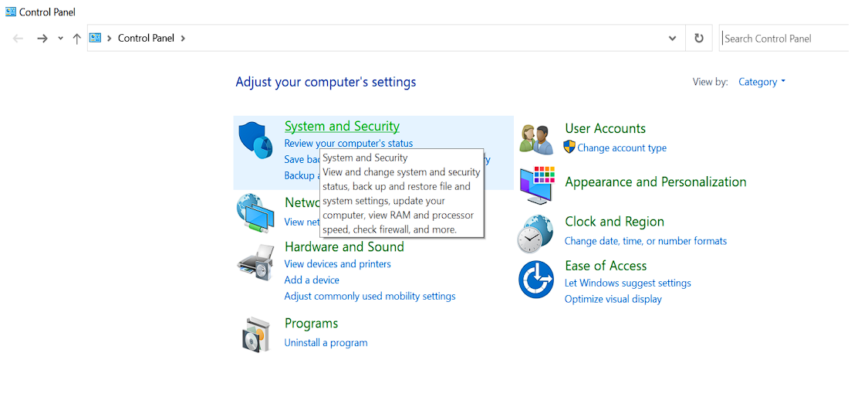Open Network and Internet globe icon
This screenshot has height=397, width=868.
coord(255,213)
